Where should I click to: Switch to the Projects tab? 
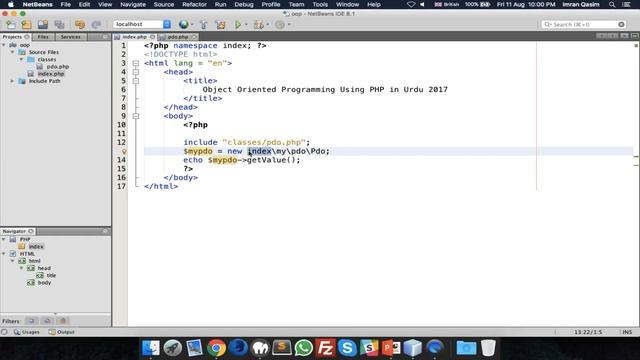point(12,37)
